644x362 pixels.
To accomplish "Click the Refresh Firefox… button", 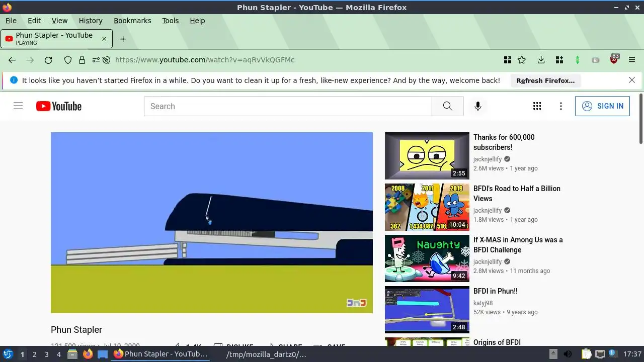I will point(545,80).
